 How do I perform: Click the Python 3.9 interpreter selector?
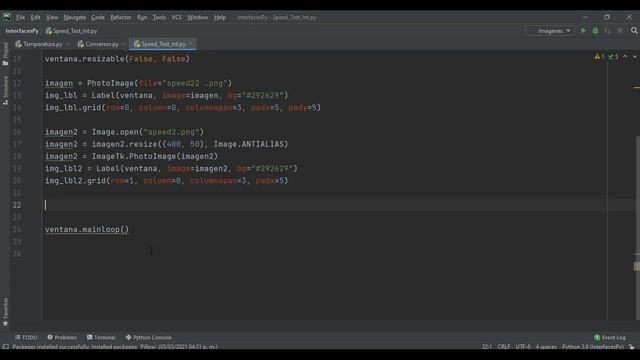593,347
